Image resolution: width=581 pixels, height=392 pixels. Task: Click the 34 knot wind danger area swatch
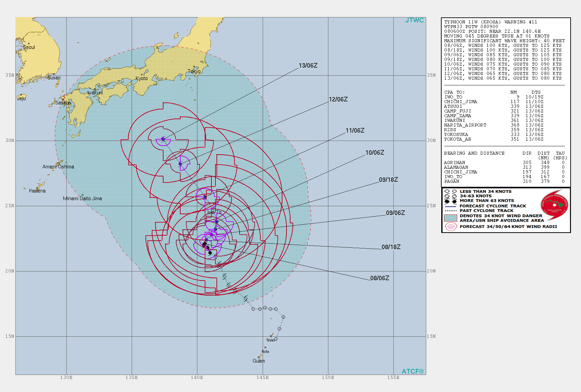pos(451,218)
